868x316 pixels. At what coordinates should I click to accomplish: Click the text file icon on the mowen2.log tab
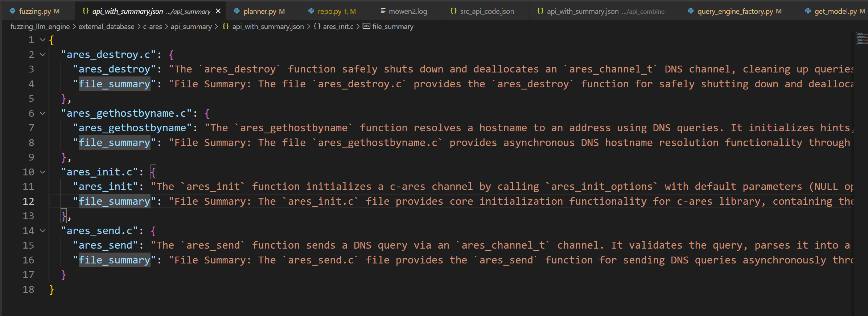(383, 11)
